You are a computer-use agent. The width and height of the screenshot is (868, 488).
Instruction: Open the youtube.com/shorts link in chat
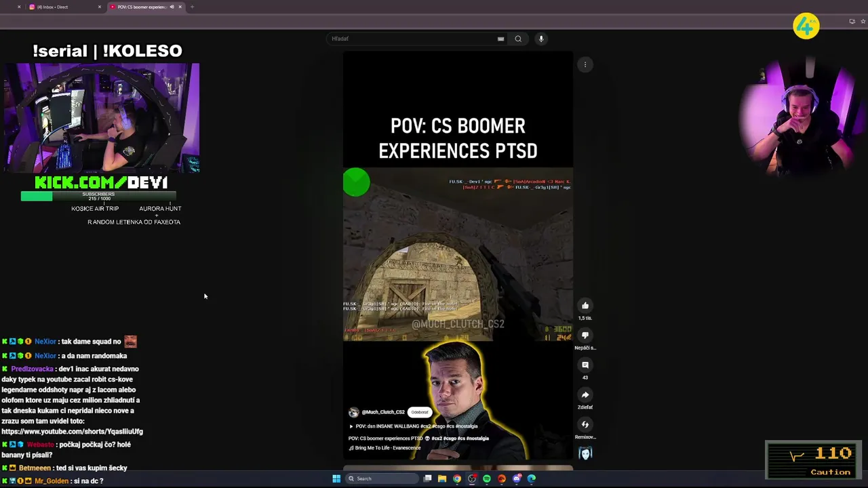pos(72,431)
